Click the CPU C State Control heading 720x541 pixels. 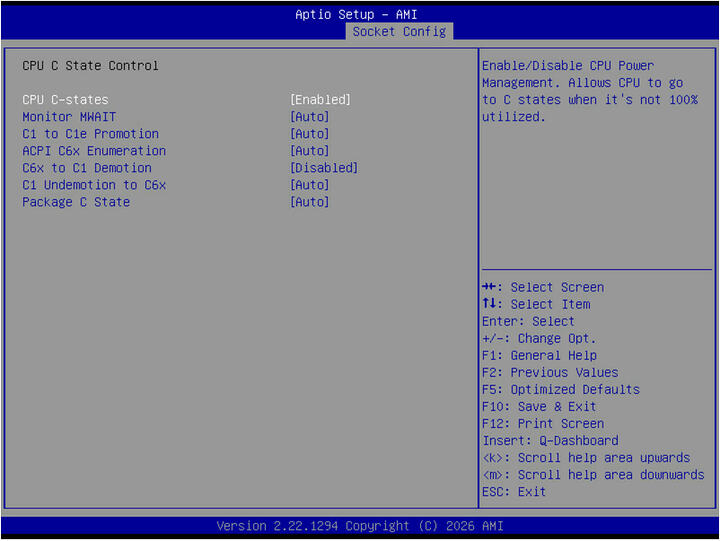(90, 66)
